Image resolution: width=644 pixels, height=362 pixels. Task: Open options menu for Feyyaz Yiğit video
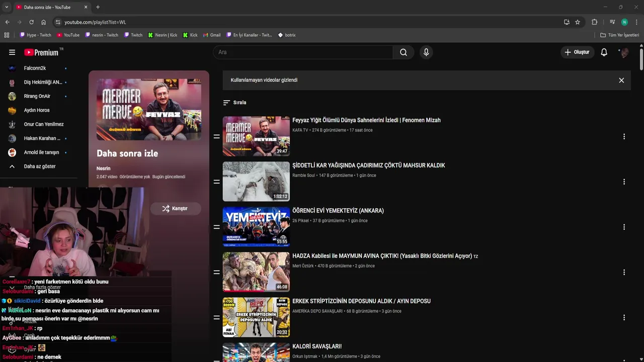(x=624, y=137)
